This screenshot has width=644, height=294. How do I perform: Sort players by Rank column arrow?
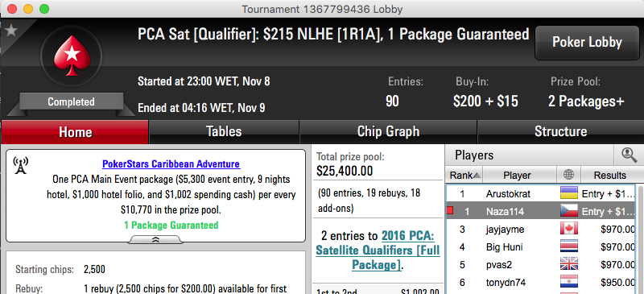[x=477, y=175]
